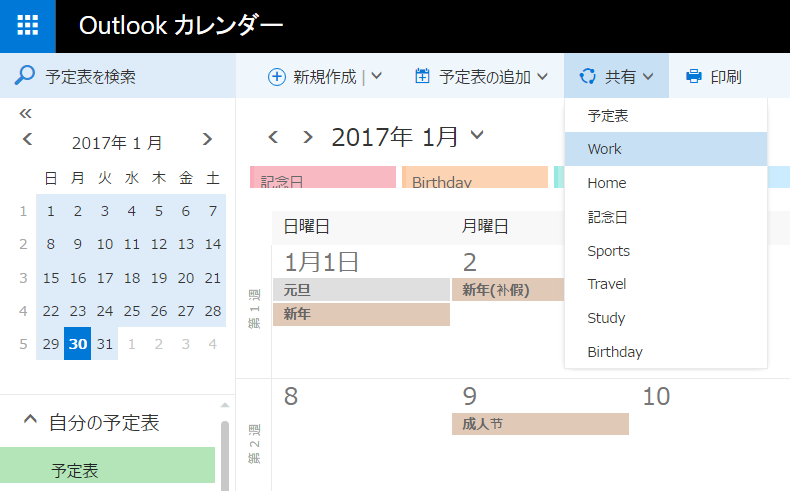Click the 記念日 pink calendar tab
This screenshot has width=790, height=491.
[323, 177]
